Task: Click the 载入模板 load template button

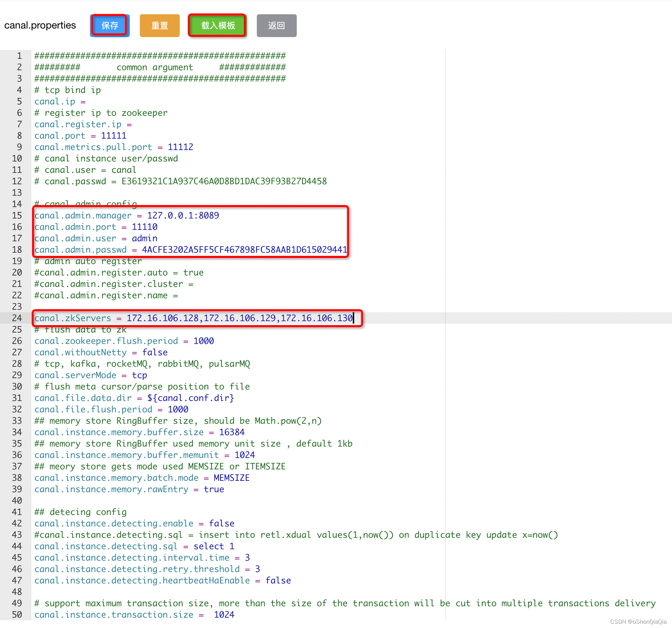Action: pyautogui.click(x=217, y=25)
